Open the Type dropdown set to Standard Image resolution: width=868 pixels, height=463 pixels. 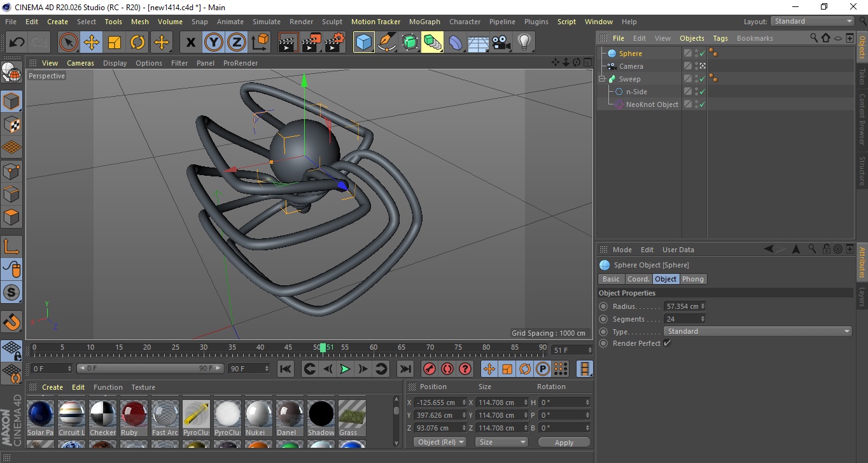click(757, 331)
